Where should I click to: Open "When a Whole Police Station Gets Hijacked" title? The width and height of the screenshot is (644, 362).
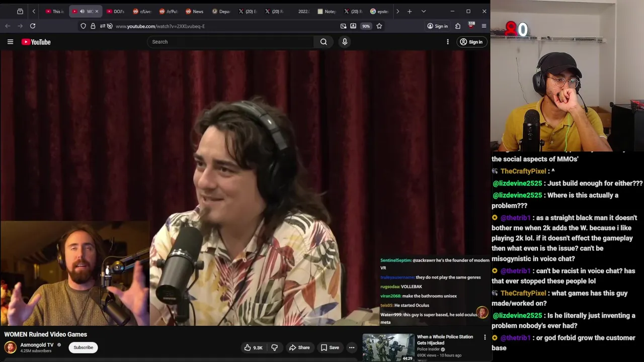point(445,340)
